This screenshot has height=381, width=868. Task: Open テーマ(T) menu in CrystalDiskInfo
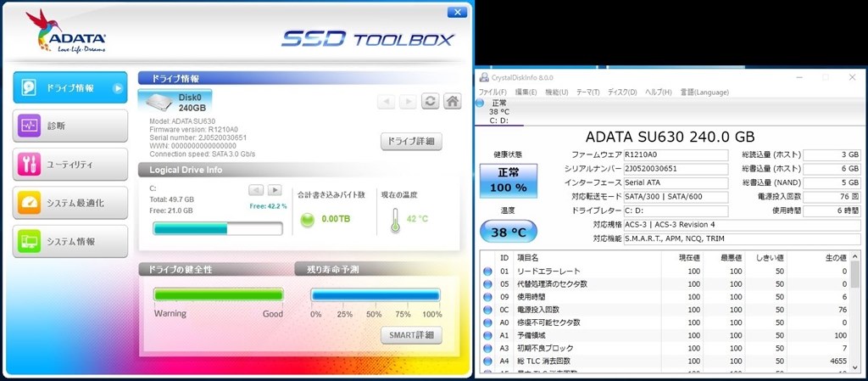point(588,92)
